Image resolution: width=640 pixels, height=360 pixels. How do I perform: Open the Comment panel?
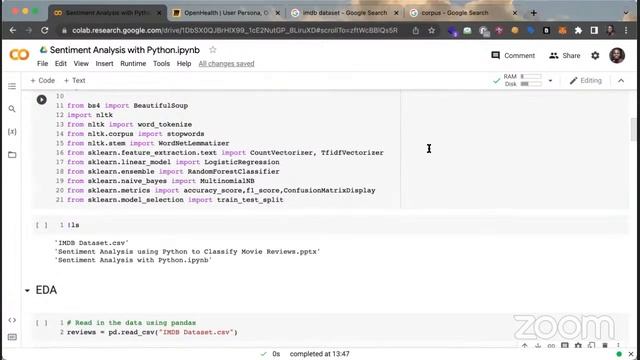pyautogui.click(x=513, y=56)
